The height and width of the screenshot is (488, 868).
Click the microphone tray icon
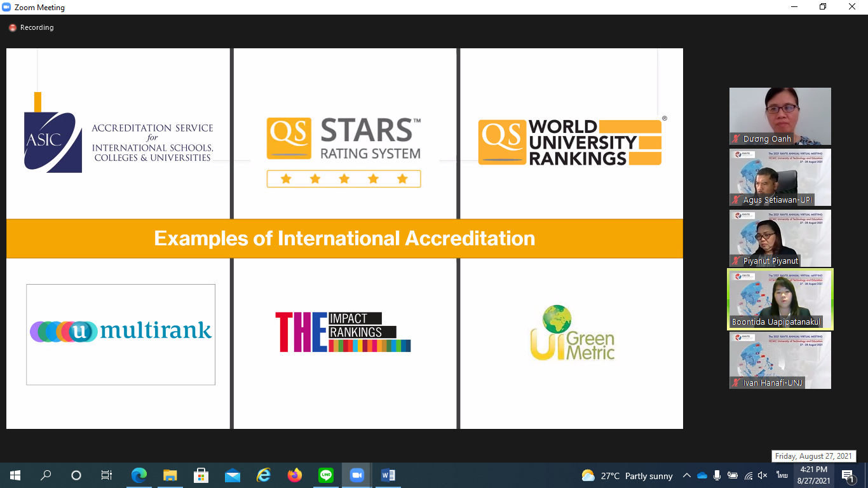pos(717,475)
